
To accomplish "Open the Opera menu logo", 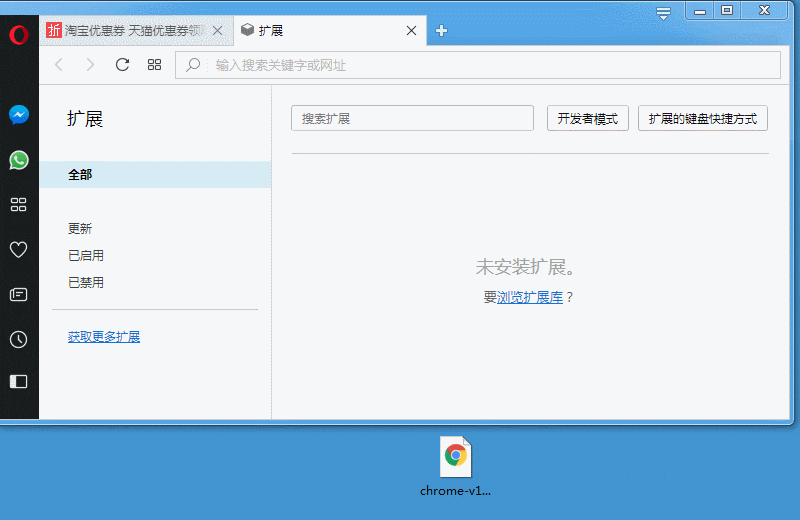I will [18, 35].
